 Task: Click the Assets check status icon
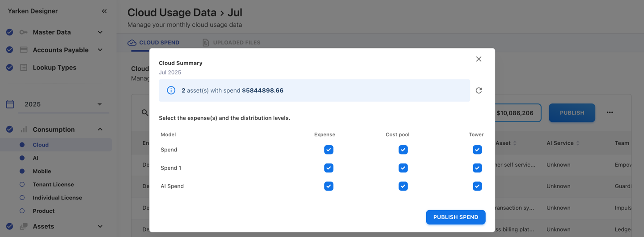(x=9, y=226)
